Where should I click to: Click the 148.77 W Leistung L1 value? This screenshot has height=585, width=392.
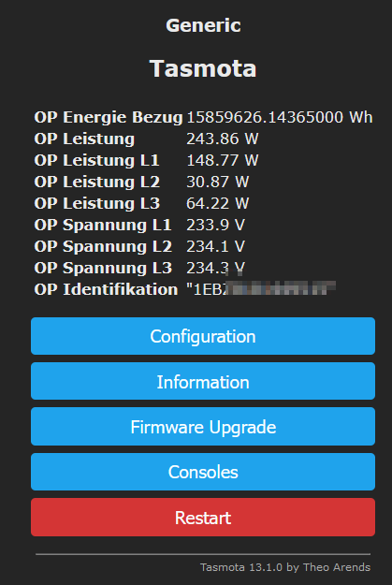point(223,160)
